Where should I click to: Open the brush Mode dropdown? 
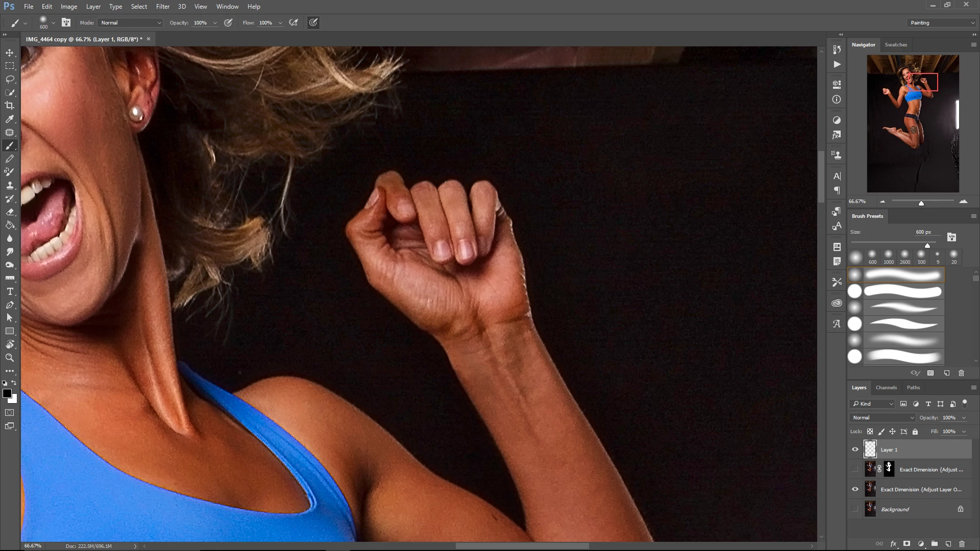pos(131,22)
